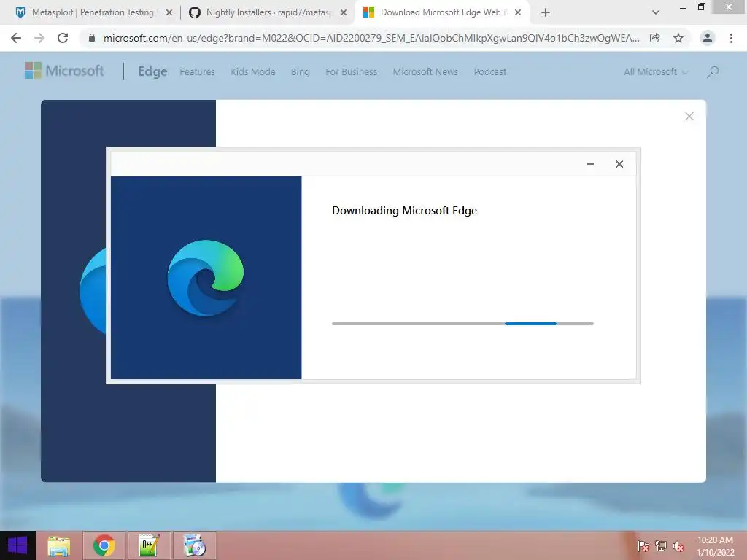
Task: Go back to the previous page
Action: (x=16, y=38)
